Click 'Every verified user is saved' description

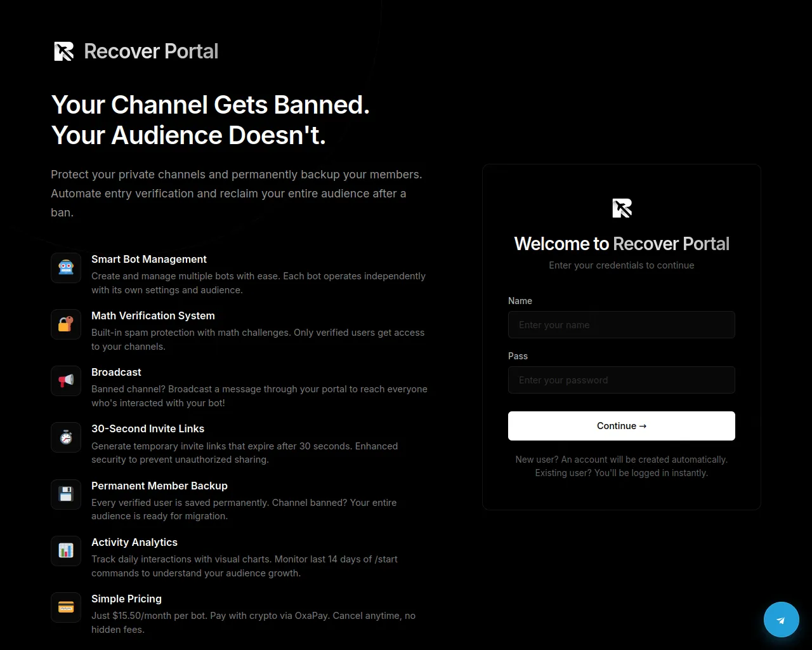pos(244,509)
